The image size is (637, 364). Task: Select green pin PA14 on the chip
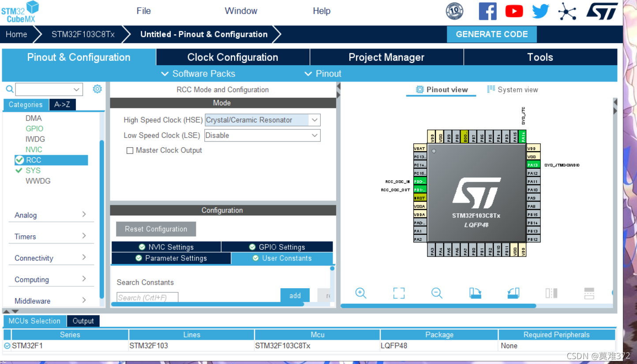[x=523, y=136]
